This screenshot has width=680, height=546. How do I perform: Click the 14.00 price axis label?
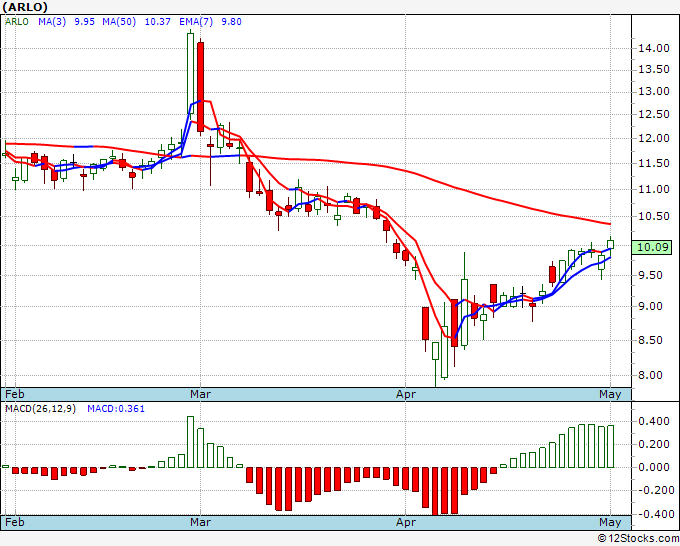(654, 48)
